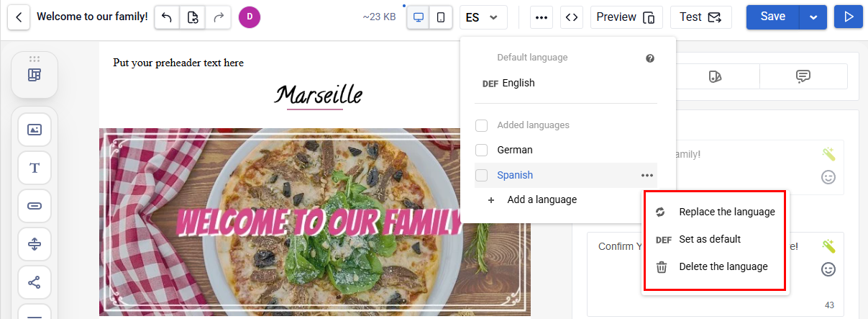The image size is (868, 319).
Task: Click the help question mark icon
Action: tap(650, 58)
